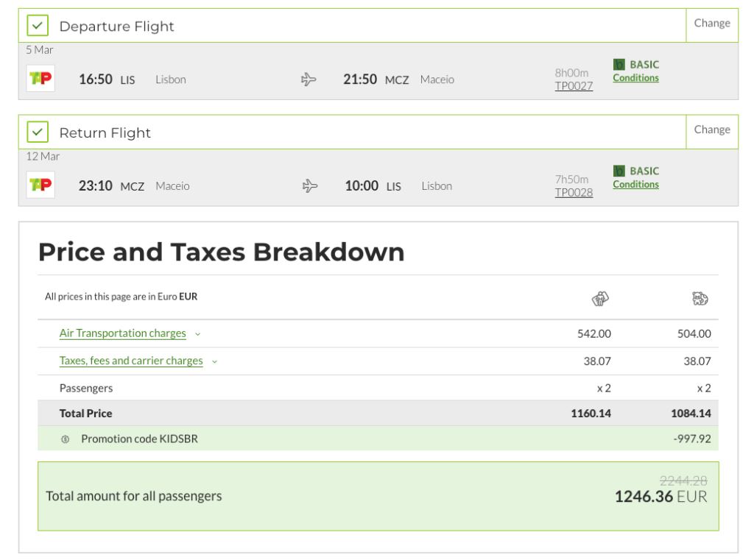Click airplane icon in return flight row
754x560 pixels.
(309, 186)
